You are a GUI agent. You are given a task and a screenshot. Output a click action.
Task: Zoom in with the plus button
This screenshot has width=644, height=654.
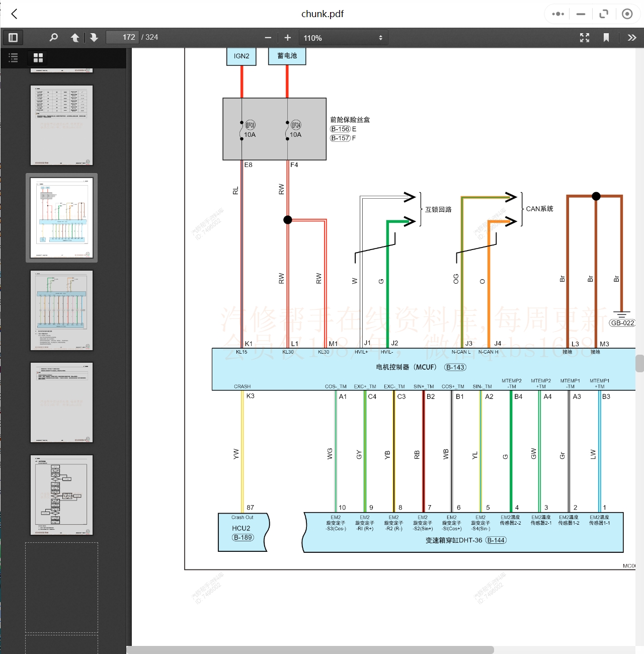coord(288,38)
